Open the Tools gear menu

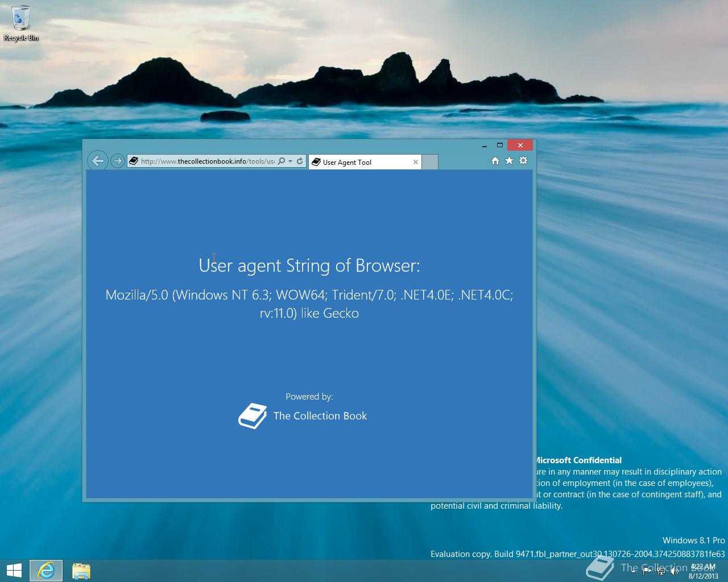click(x=523, y=161)
